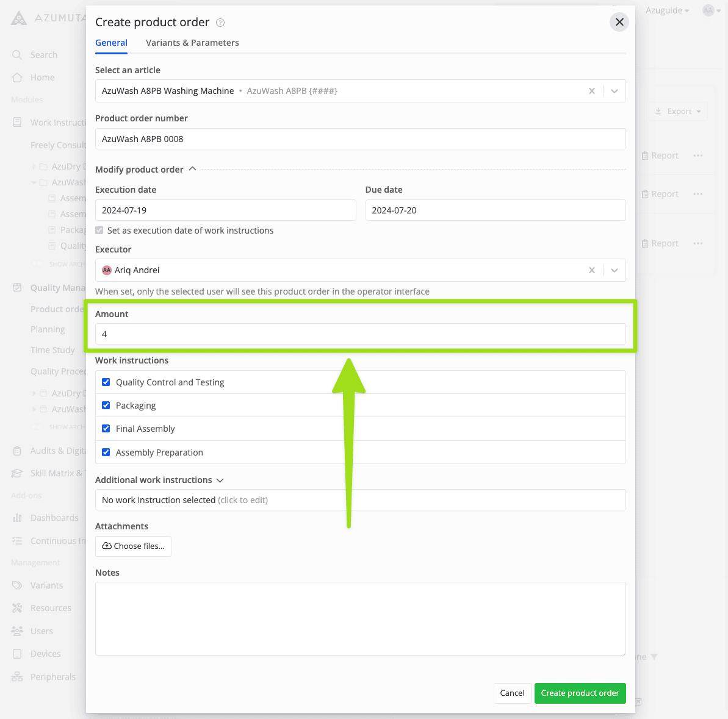The height and width of the screenshot is (719, 728).
Task: Open the article selection dropdown arrow
Action: click(x=614, y=91)
